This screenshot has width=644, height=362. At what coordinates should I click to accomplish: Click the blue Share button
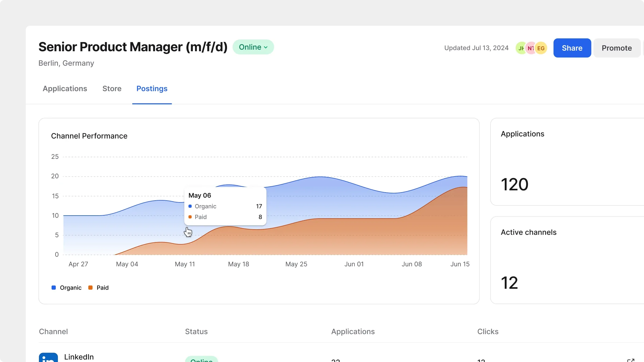tap(572, 48)
